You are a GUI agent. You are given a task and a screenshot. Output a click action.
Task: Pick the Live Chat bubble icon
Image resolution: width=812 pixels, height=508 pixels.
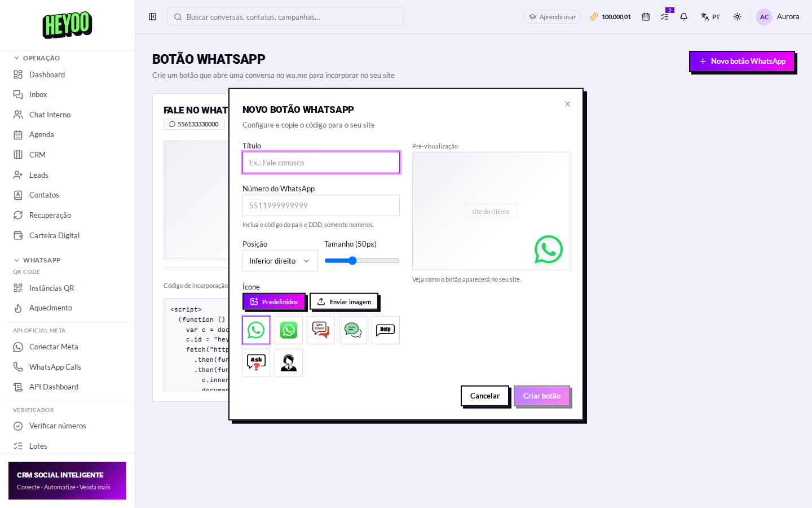pyautogui.click(x=321, y=330)
